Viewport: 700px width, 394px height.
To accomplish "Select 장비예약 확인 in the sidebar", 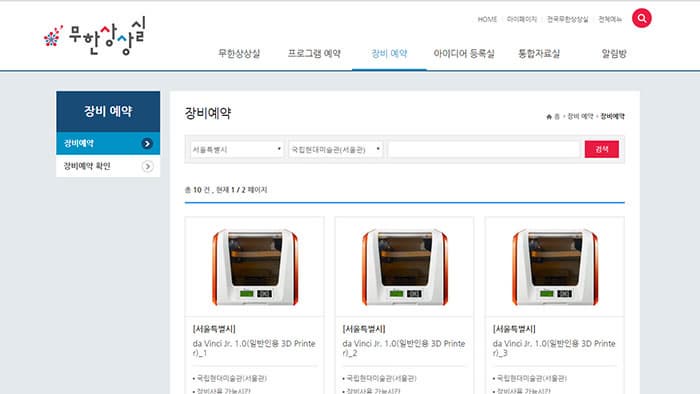I will coord(108,166).
